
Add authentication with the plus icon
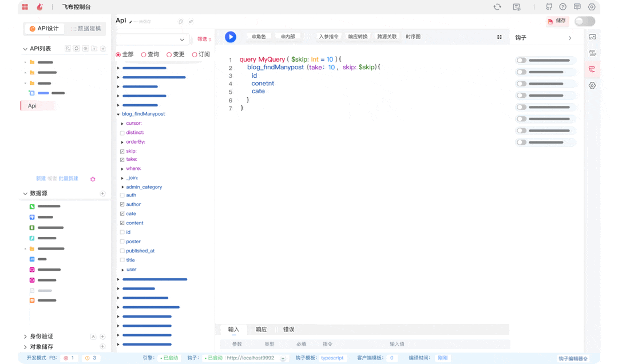coord(102,337)
